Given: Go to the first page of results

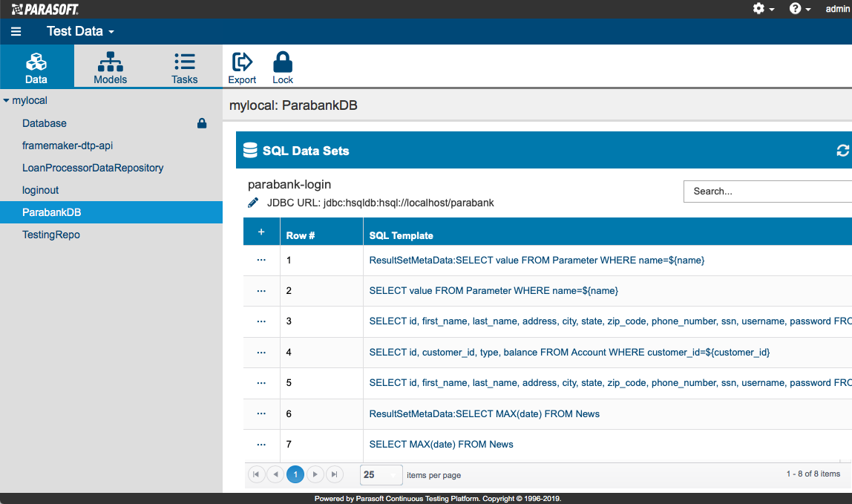Looking at the screenshot, I should coord(256,474).
